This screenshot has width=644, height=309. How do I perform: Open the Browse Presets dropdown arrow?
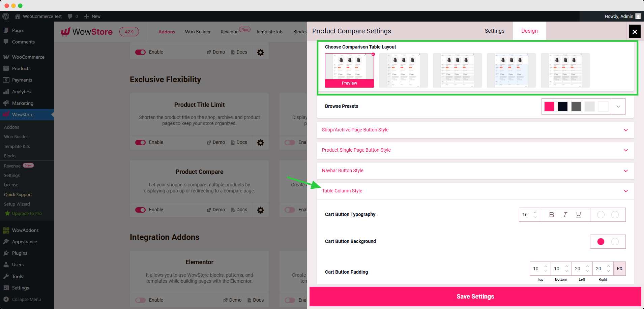(x=618, y=106)
